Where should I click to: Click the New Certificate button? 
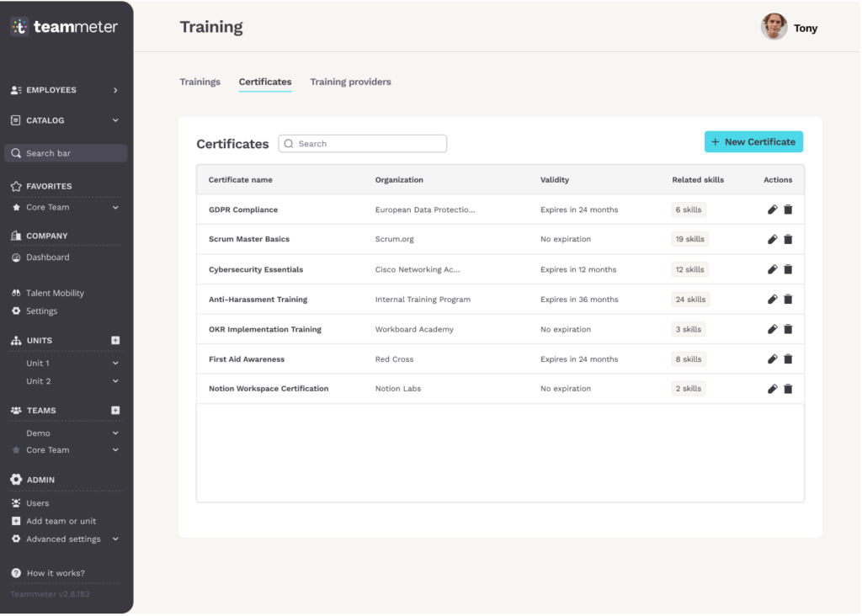[x=753, y=142]
